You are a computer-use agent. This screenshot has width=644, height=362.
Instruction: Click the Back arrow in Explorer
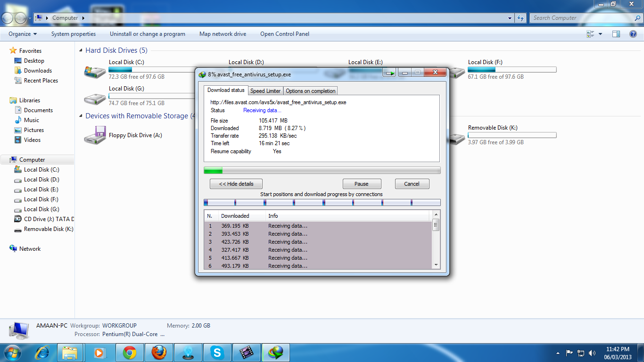[8, 18]
